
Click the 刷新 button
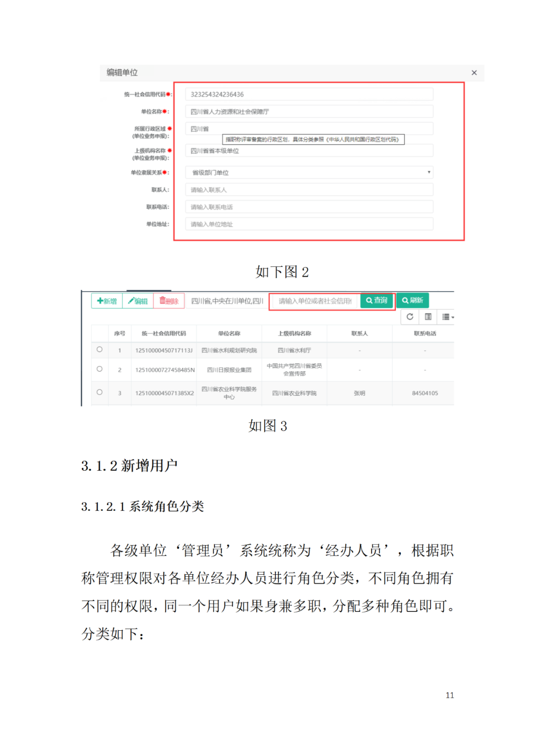412,301
